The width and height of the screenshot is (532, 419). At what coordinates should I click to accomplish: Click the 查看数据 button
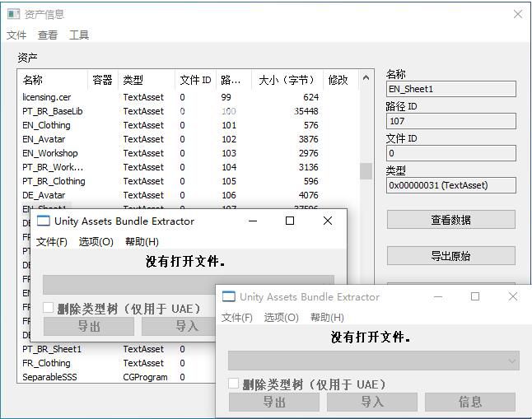click(x=451, y=220)
